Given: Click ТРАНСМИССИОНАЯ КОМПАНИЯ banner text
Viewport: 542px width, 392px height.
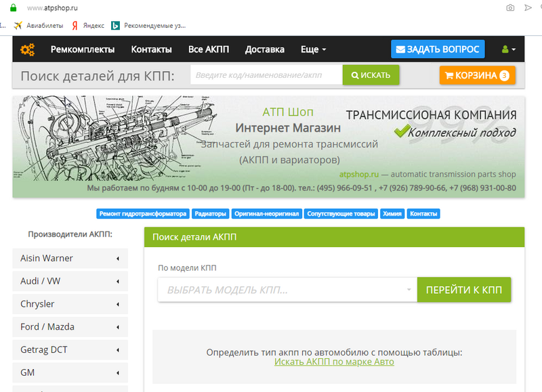Looking at the screenshot, I should click(431, 115).
